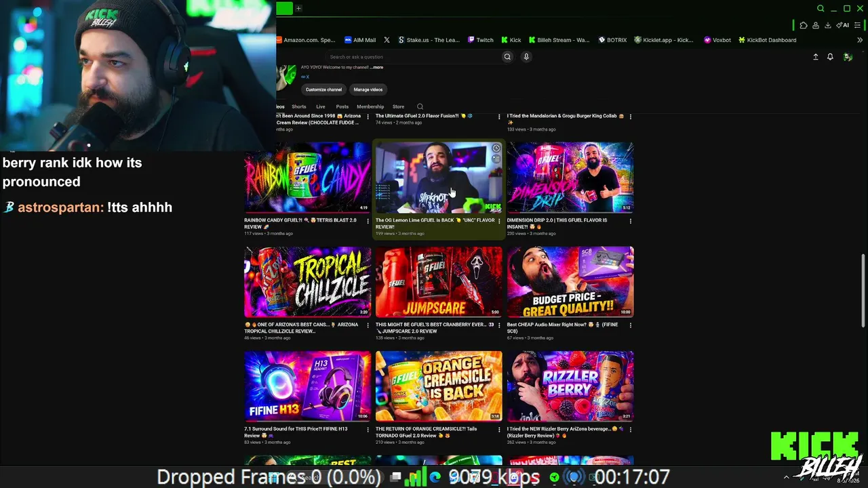This screenshot has width=868, height=488.
Task: Open options menu for OG Lemon Lime GFUEL video
Action: (x=499, y=221)
